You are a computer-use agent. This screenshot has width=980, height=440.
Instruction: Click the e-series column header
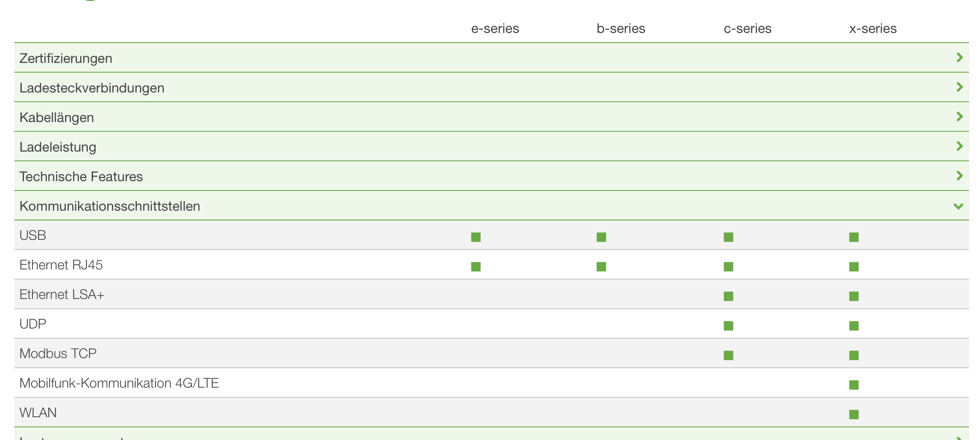tap(495, 28)
